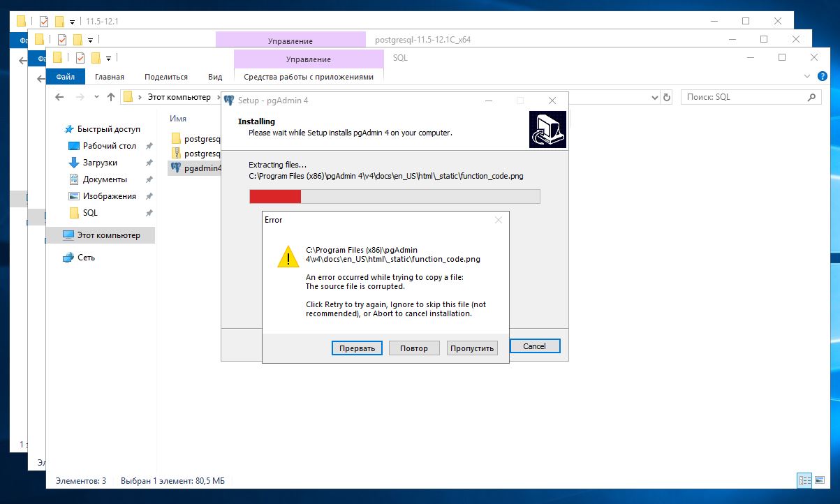Open address bar history dropdown
The width and height of the screenshot is (840, 504).
tap(654, 97)
